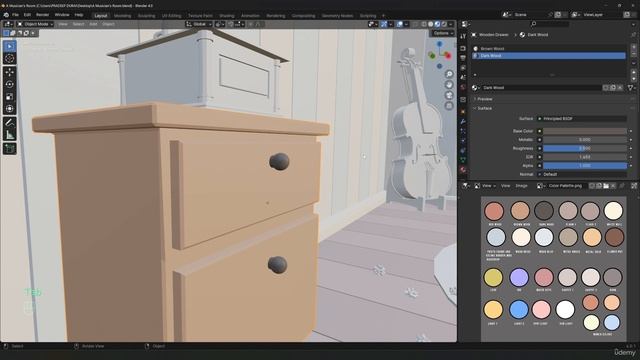Switch to the UV Editing workspace tab

click(x=171, y=16)
